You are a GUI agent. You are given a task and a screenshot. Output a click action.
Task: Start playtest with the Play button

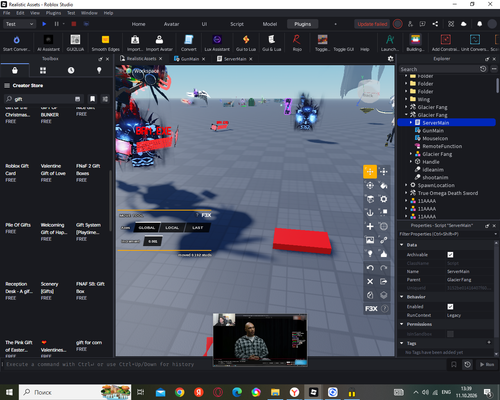(44, 24)
